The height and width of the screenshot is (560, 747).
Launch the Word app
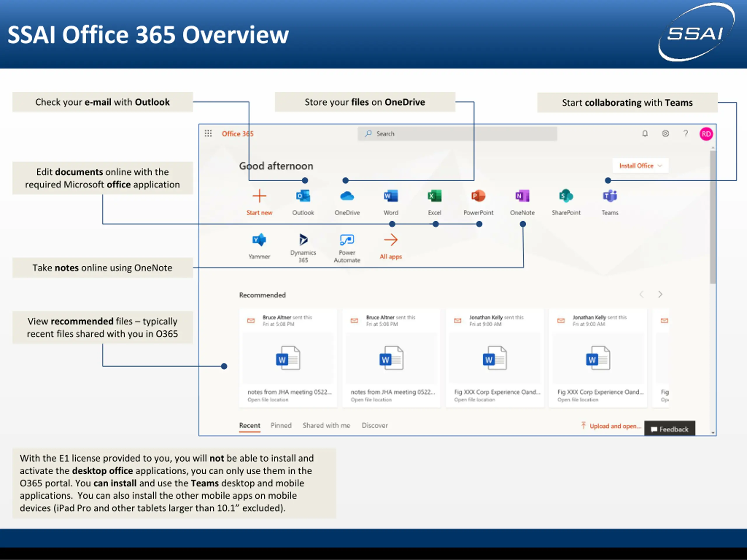[x=391, y=202]
